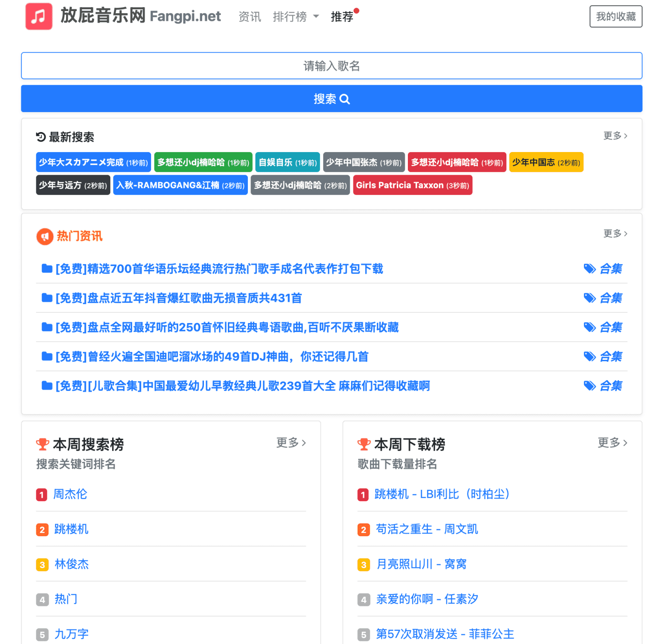
Task: Show 更多 in 本周下载榜
Action: 613,442
